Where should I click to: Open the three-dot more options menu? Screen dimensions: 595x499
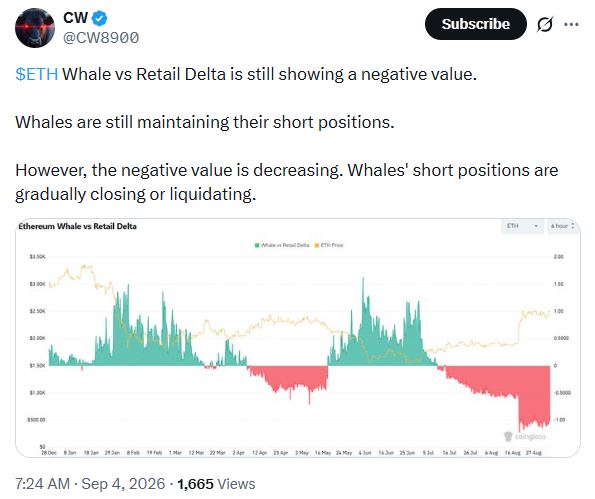tap(571, 25)
